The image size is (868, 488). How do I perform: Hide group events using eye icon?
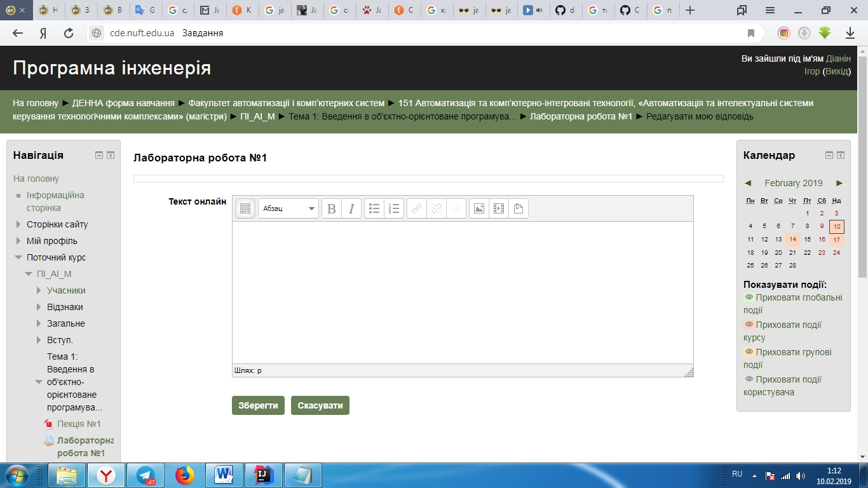(x=749, y=352)
